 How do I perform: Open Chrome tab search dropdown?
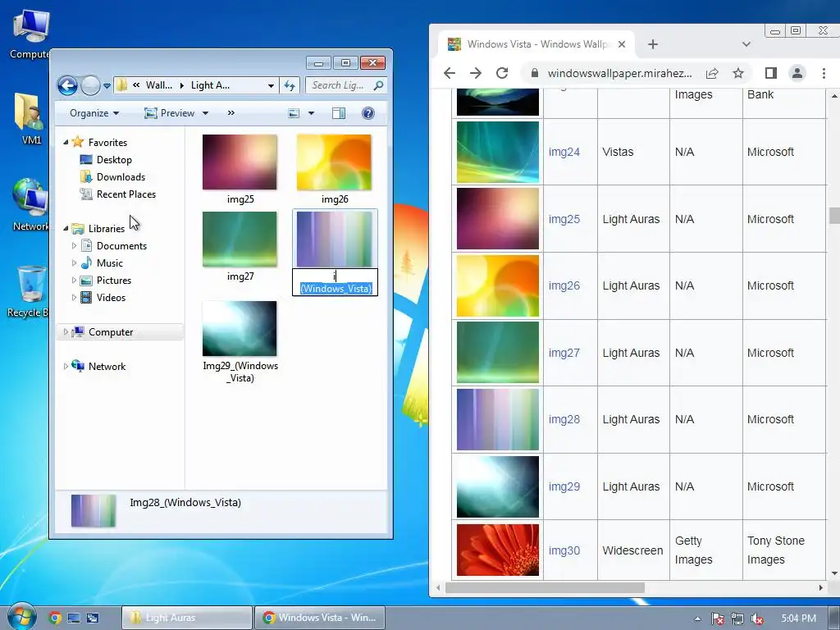point(746,44)
